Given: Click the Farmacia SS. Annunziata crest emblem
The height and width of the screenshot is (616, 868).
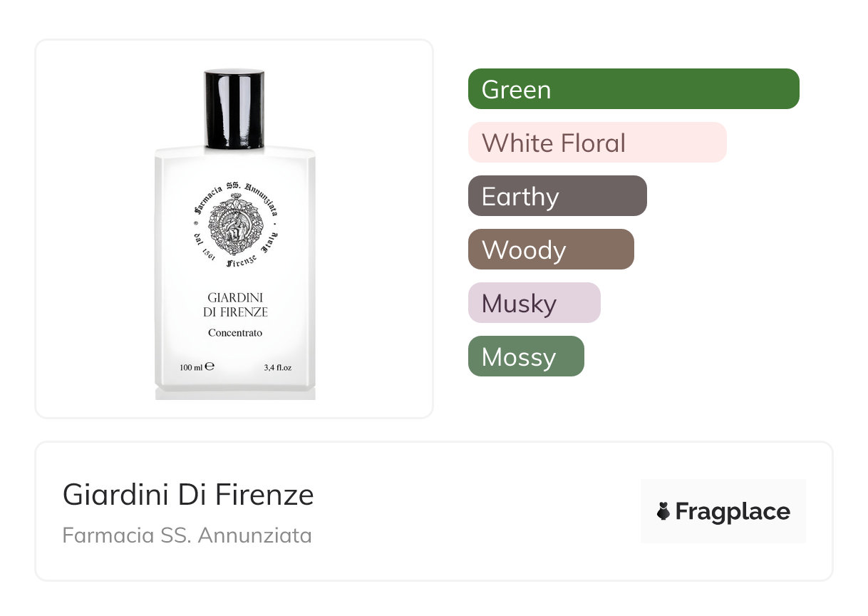Looking at the screenshot, I should (x=234, y=223).
